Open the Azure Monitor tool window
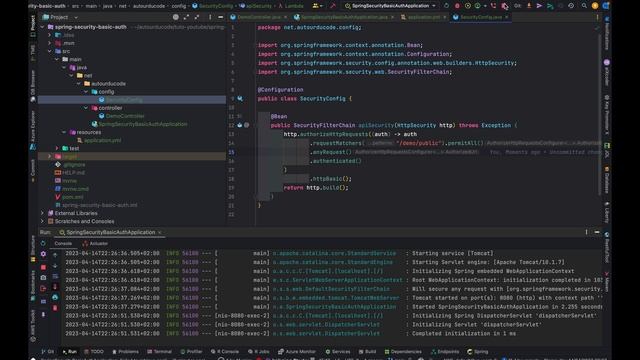The image size is (640, 360). tap(297, 351)
